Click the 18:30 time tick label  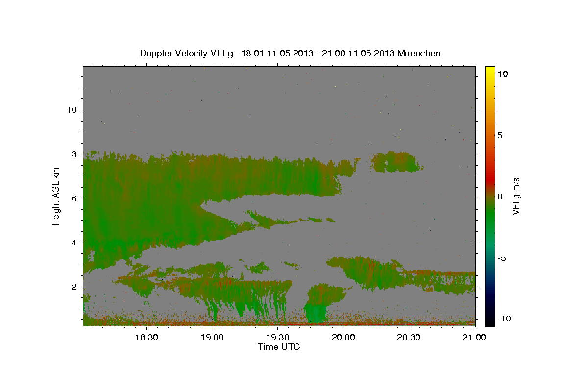(x=146, y=337)
